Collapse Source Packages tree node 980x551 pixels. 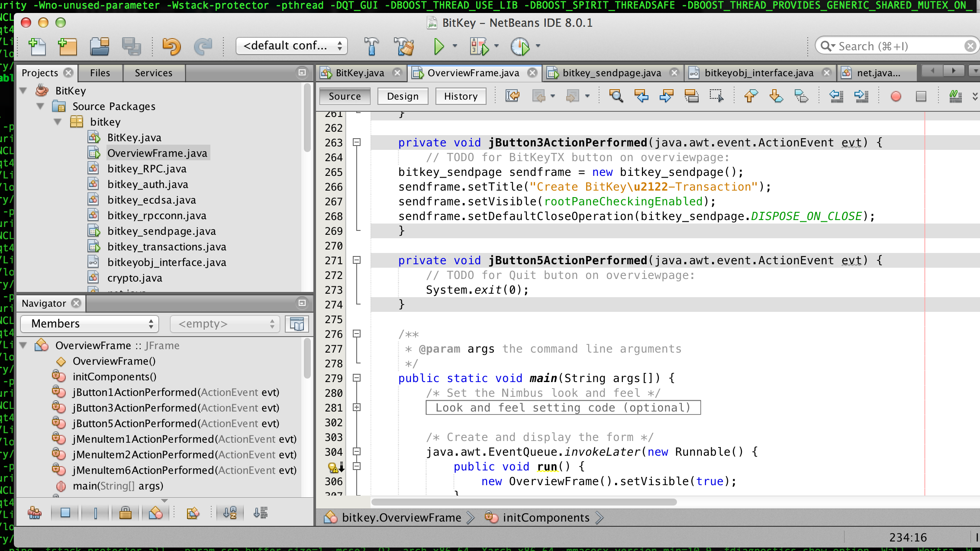click(41, 106)
